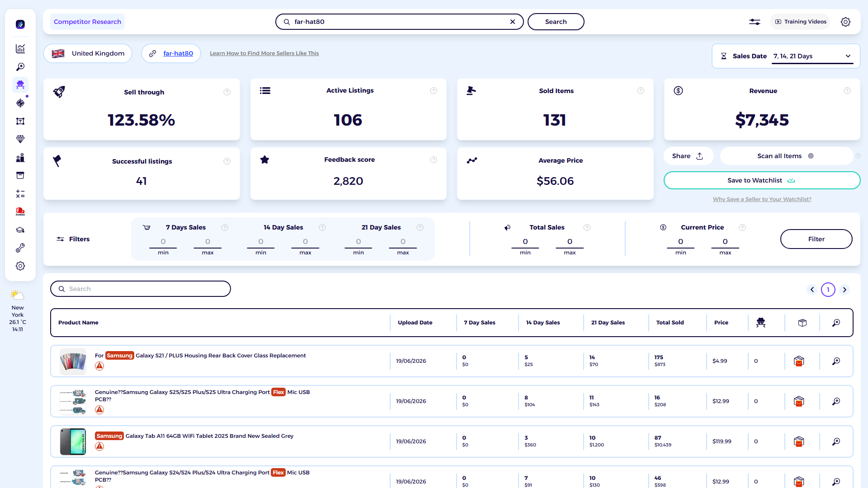The width and height of the screenshot is (868, 488).
Task: Click the spy icon column header
Action: [761, 323]
